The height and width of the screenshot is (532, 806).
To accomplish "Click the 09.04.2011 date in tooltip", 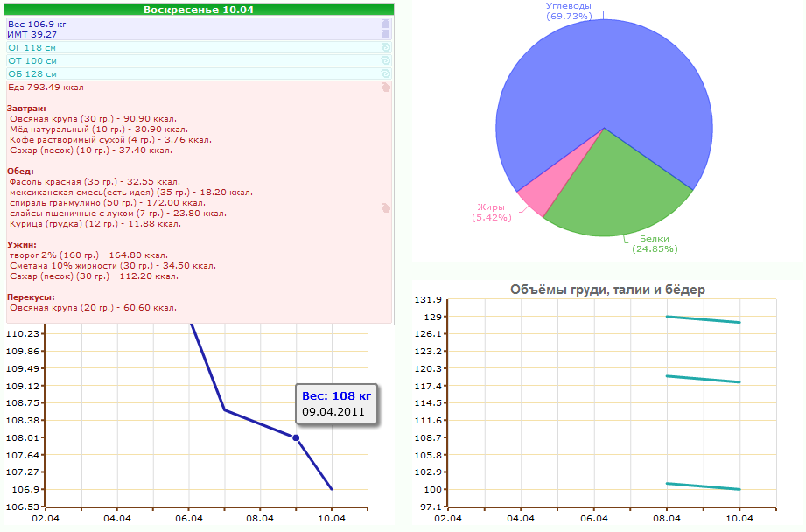I will tap(333, 412).
